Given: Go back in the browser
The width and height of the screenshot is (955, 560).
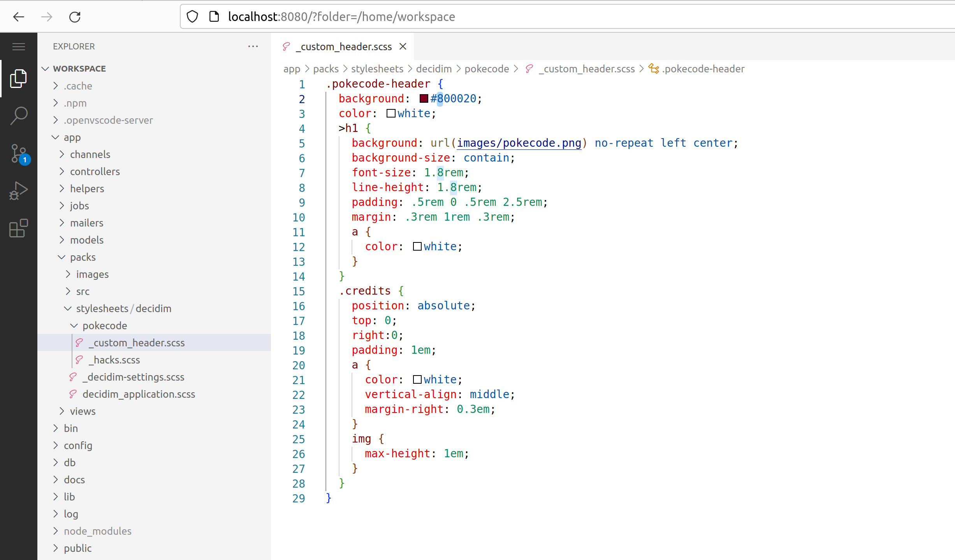Looking at the screenshot, I should [x=19, y=17].
